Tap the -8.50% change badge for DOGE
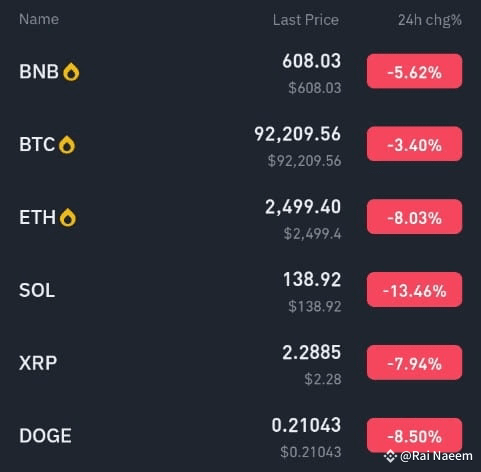The width and height of the screenshot is (481, 472). (414, 435)
